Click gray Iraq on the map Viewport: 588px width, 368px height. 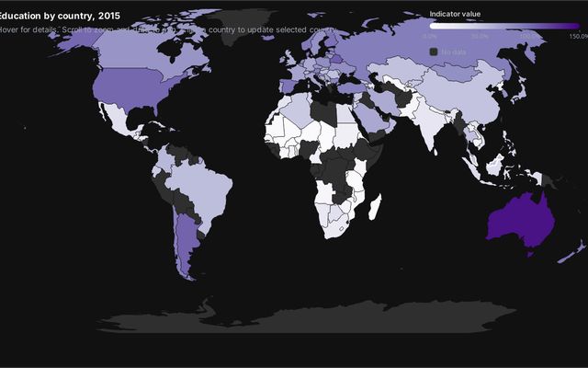pyautogui.click(x=367, y=100)
